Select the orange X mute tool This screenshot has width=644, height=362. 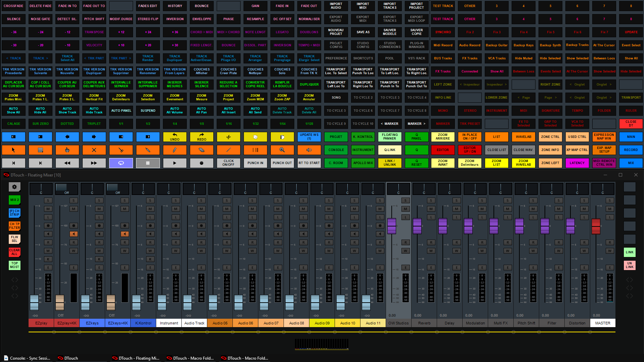[x=94, y=150]
